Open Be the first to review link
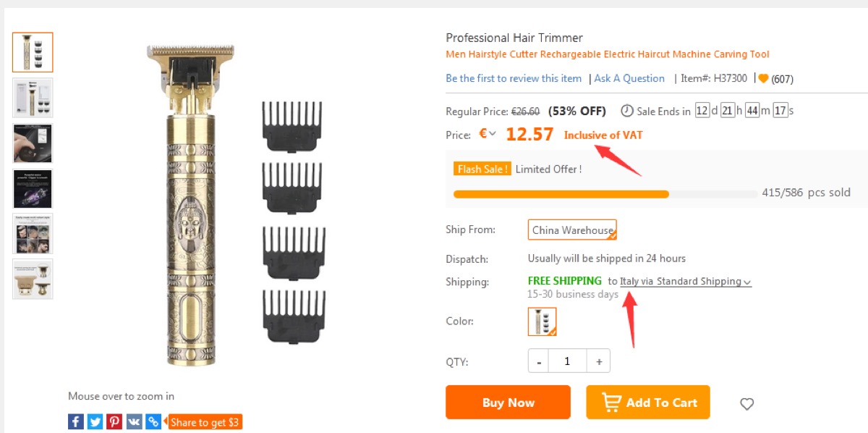 coord(514,78)
